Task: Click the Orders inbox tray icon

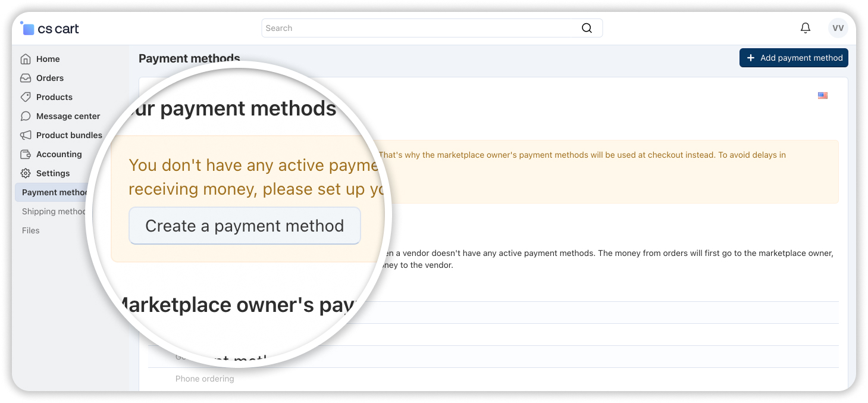Action: click(26, 78)
